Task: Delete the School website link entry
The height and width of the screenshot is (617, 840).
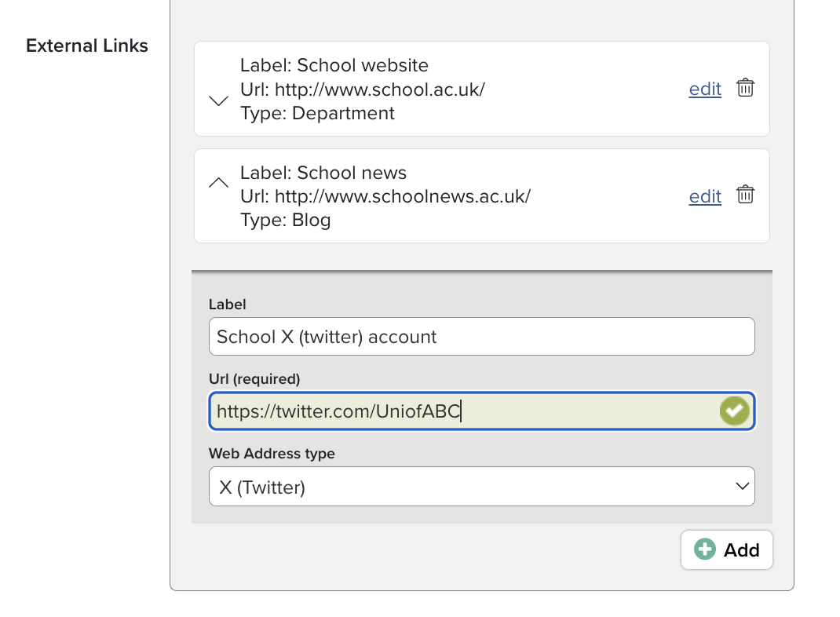Action: [745, 88]
